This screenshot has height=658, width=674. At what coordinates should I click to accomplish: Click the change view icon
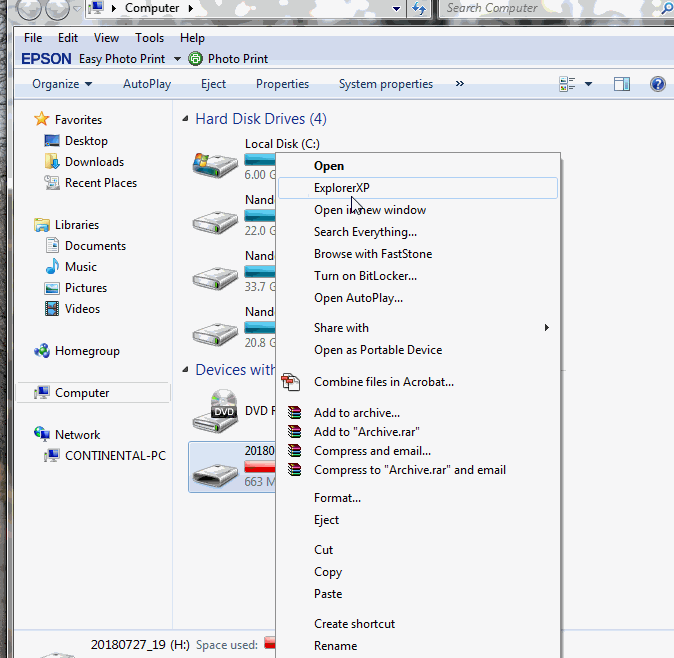[x=567, y=84]
